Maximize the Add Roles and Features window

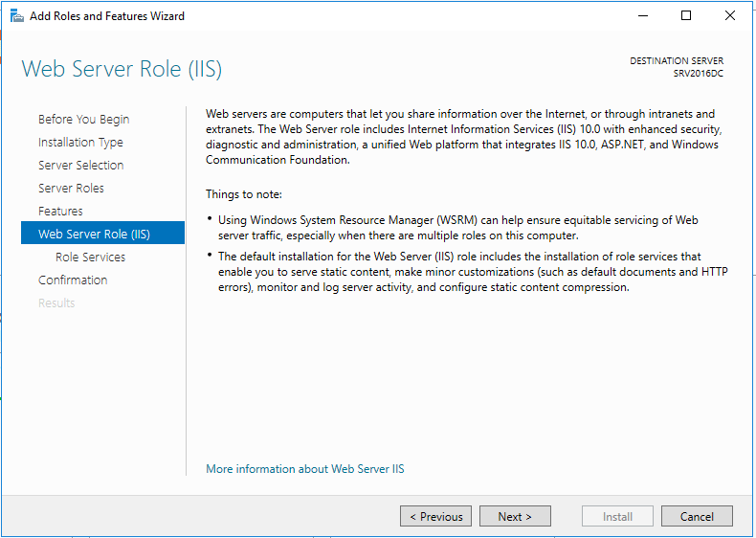point(686,15)
